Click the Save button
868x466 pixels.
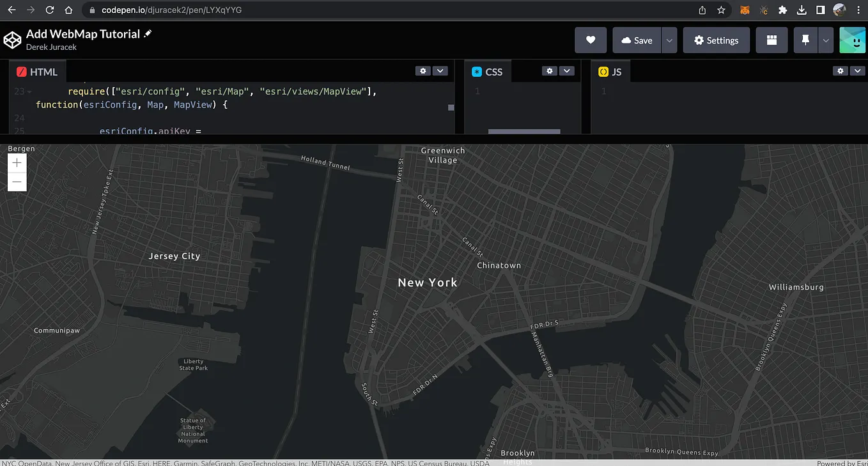click(x=637, y=40)
